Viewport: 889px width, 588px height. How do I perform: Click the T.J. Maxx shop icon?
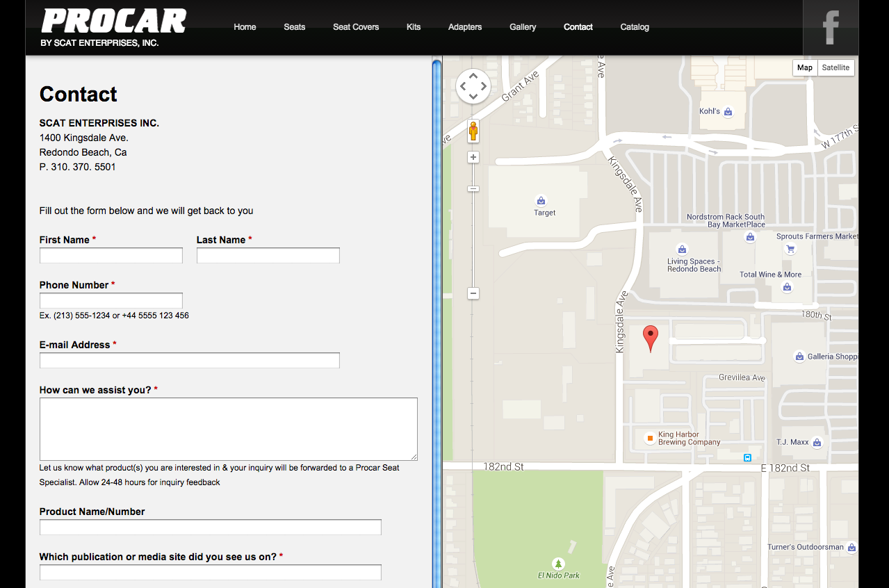(817, 442)
